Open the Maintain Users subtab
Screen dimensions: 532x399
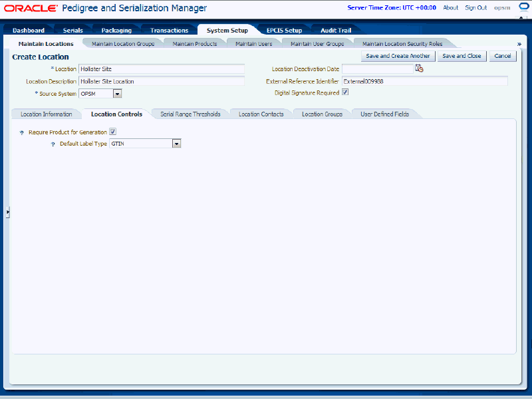click(x=254, y=44)
